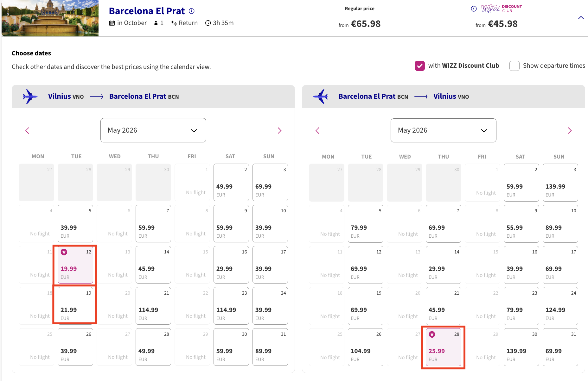Click the Barcelona destination photo thumbnail
The height and width of the screenshot is (381, 588).
coord(50,18)
